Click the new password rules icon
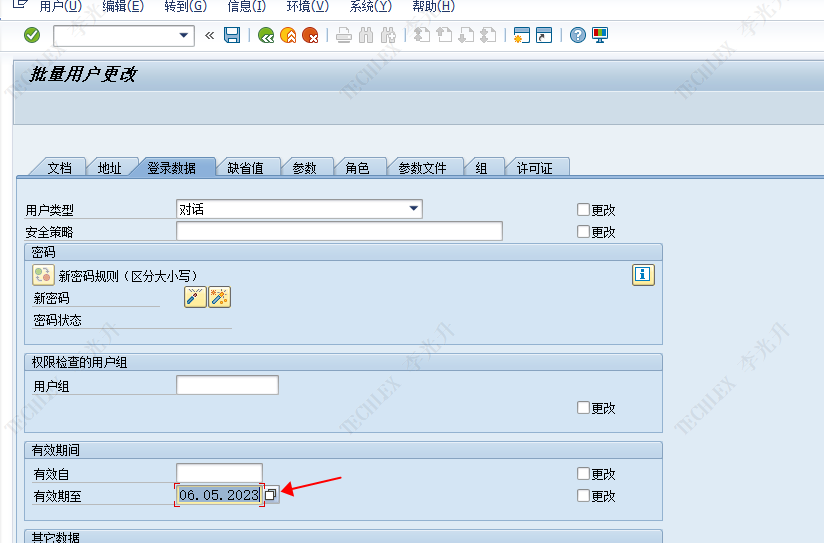Screen dimensions: 824x543 (x=43, y=275)
